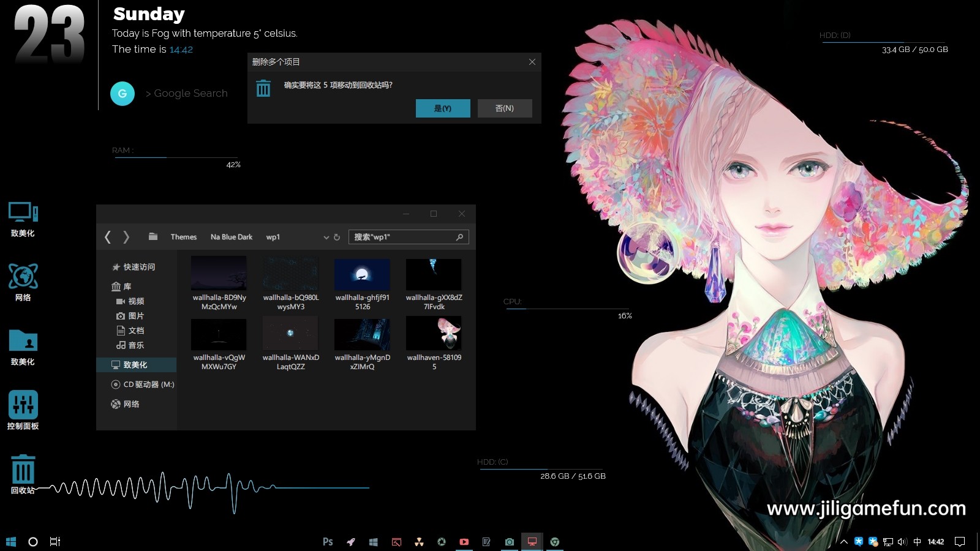Confirm deletion with the 是(Y) button
This screenshot has width=980, height=551.
point(443,108)
